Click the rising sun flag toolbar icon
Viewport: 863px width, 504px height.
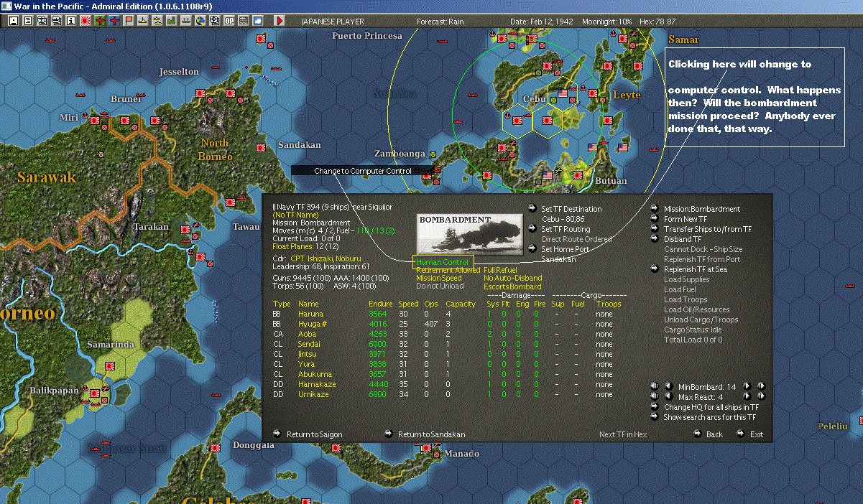tap(86, 21)
